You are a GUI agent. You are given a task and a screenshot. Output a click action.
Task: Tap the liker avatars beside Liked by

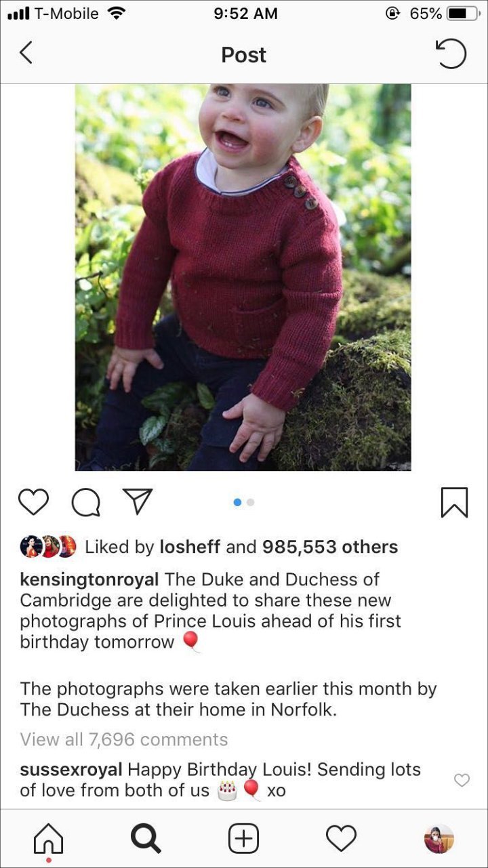point(48,546)
